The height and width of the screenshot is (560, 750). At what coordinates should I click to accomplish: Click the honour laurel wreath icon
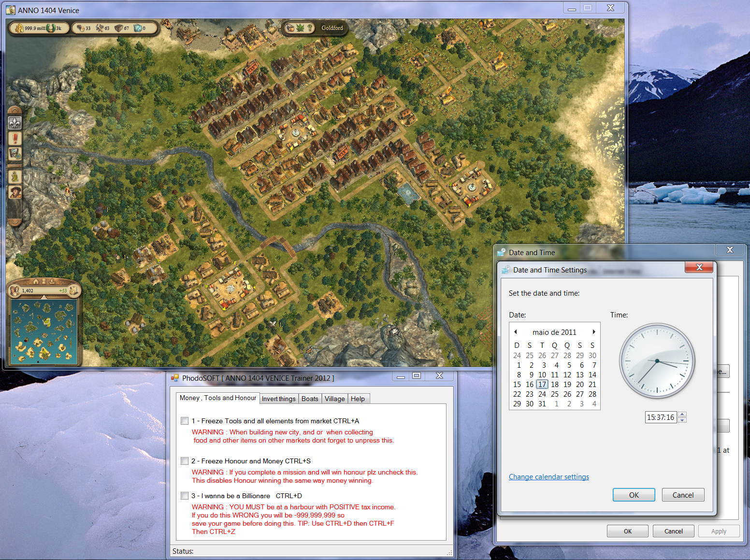point(51,28)
